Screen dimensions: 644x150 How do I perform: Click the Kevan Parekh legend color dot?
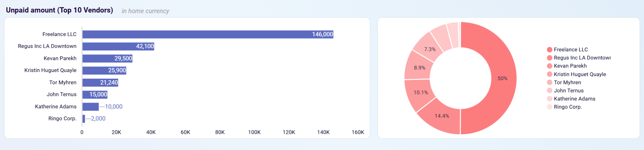click(549, 66)
